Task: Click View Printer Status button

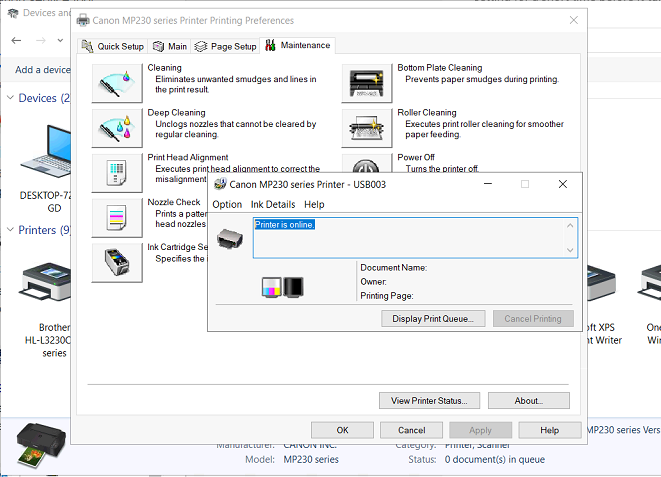Action: coord(429,401)
